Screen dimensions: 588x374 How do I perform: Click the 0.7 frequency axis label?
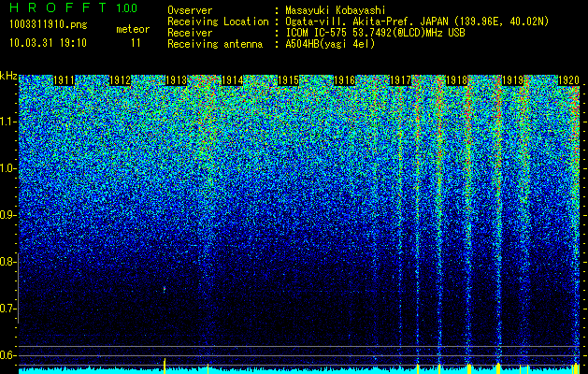click(7, 309)
